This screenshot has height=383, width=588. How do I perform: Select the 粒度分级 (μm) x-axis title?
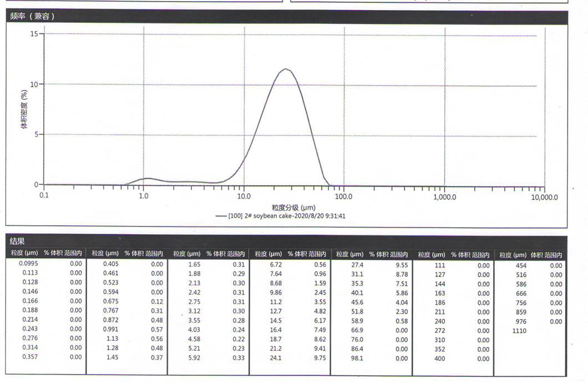(x=293, y=207)
